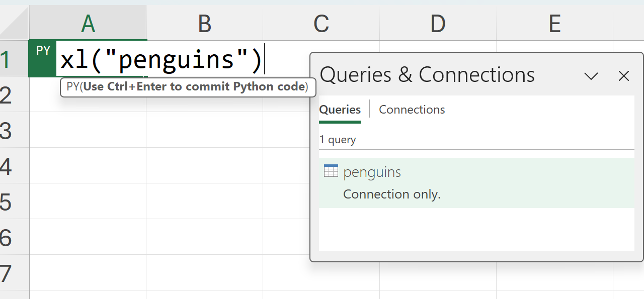Click the Select All corner triangle

coord(15,24)
